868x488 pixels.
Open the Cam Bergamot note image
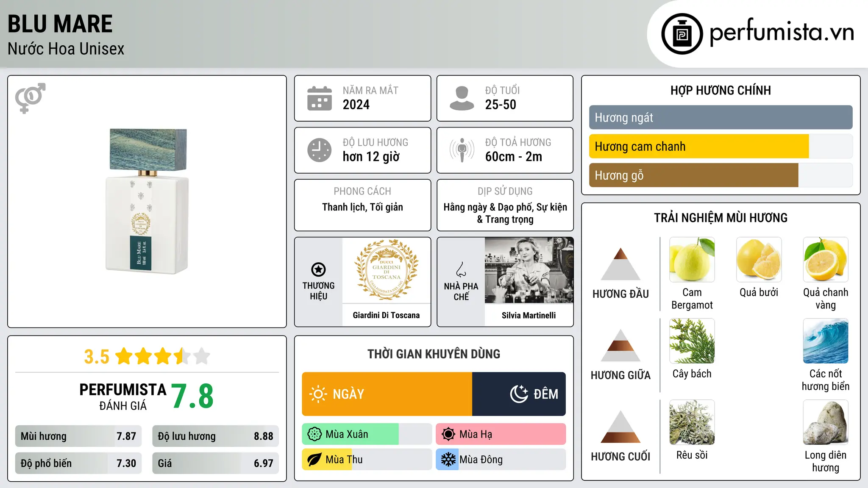click(x=692, y=260)
